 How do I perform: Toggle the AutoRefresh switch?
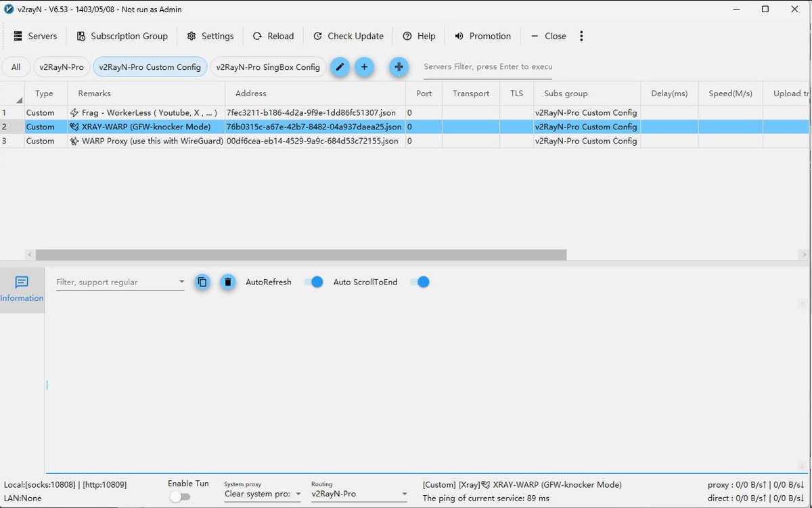pos(313,282)
